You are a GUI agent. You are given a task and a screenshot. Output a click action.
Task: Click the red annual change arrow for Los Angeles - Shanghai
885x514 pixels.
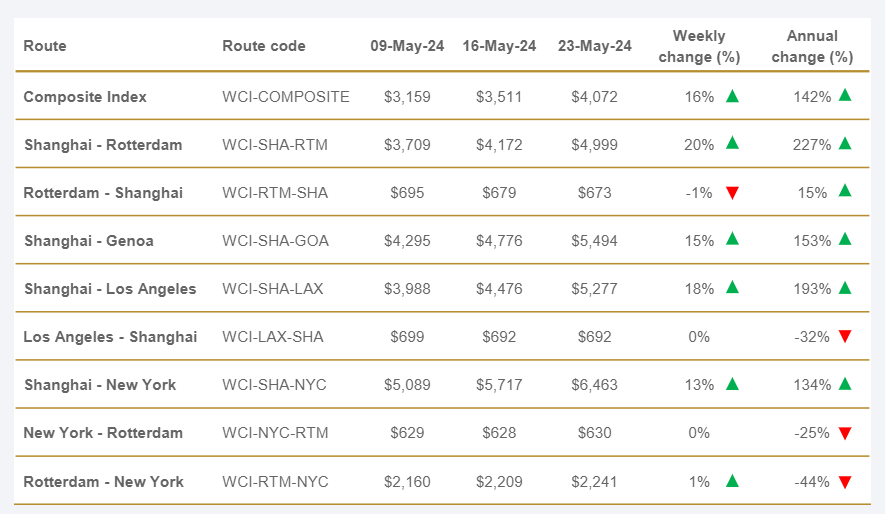[x=845, y=337]
